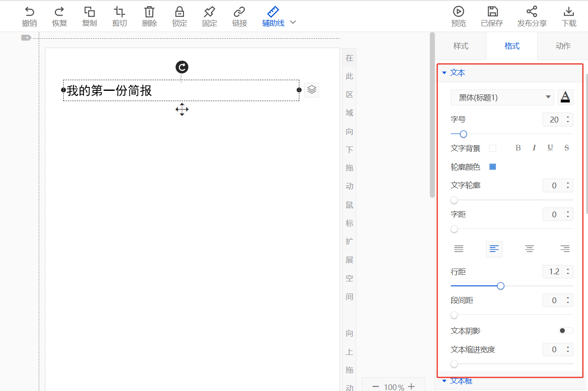Click the 撤销 undo icon

(29, 12)
